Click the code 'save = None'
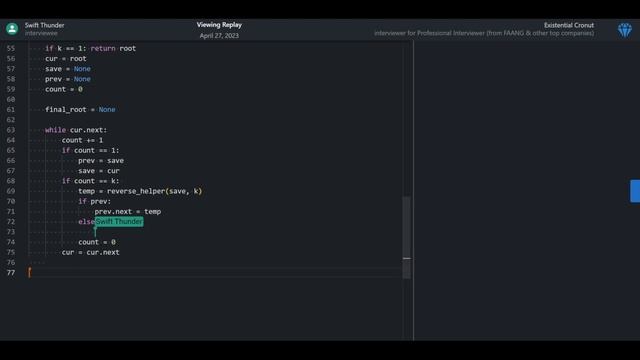The width and height of the screenshot is (640, 360). 68,69
